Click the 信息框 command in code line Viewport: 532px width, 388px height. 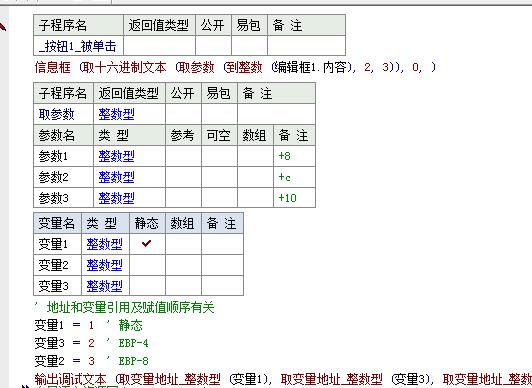click(53, 67)
